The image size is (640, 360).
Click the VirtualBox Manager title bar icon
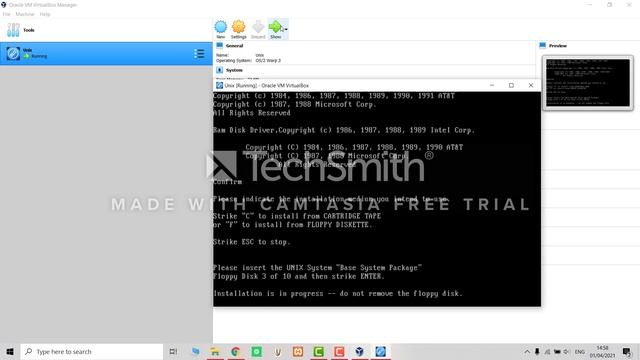4,4
